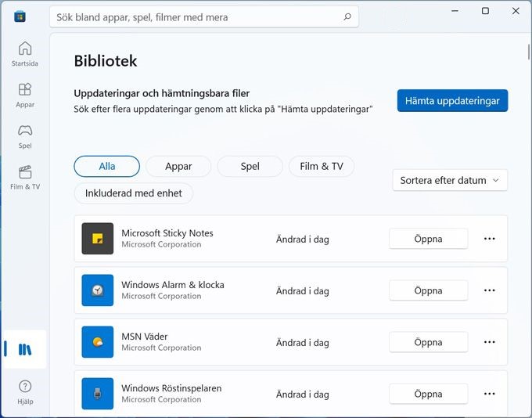532x418 pixels.
Task: Click the Microsoft Store logo icon
Action: 20,16
